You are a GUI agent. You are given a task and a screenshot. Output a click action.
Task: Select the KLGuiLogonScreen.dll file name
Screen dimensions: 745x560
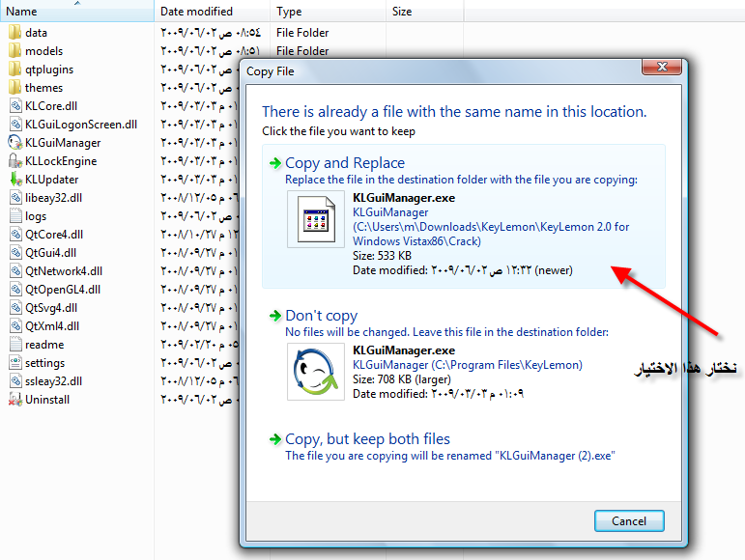[81, 125]
